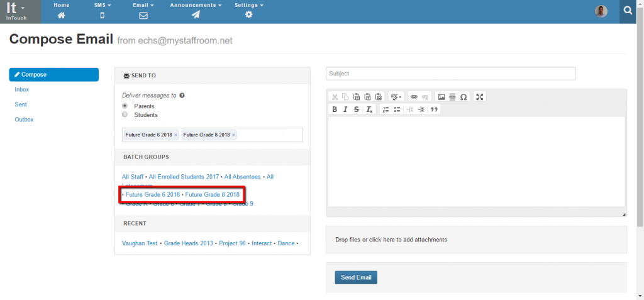This screenshot has height=300, width=644.
Task: Toggle strikethrough formatting in the editor
Action: 357,109
